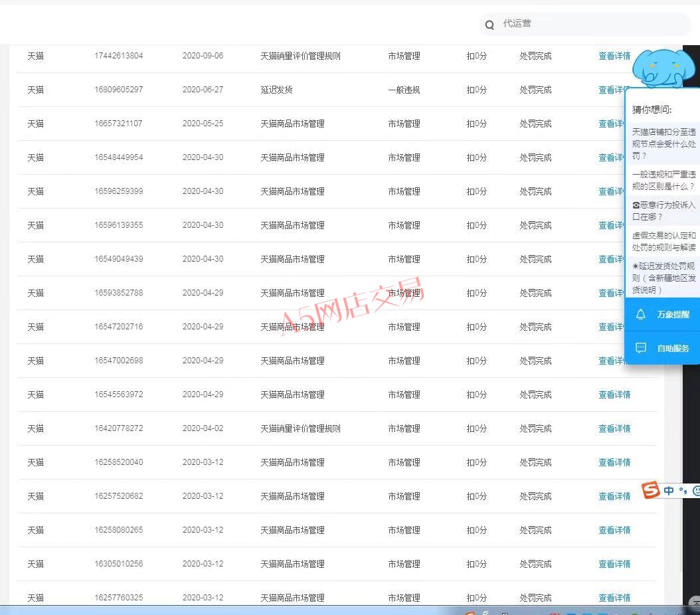Focus the 代运营 search field

pyautogui.click(x=585, y=24)
